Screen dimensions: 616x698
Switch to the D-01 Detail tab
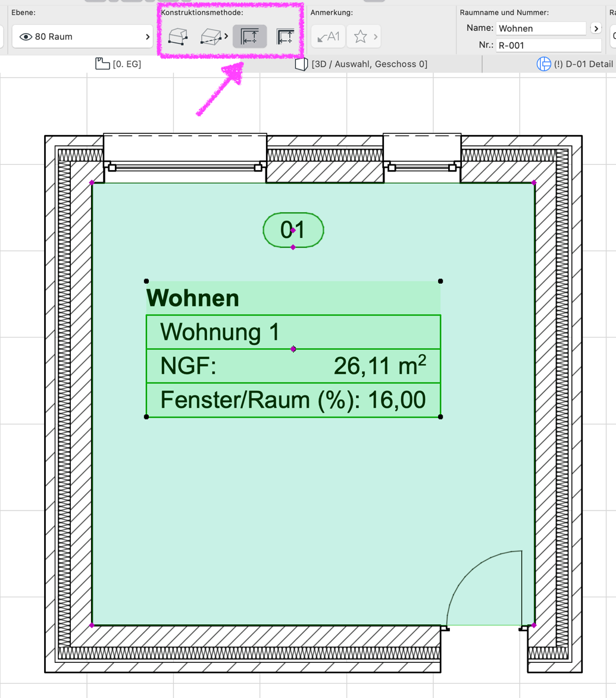[576, 64]
